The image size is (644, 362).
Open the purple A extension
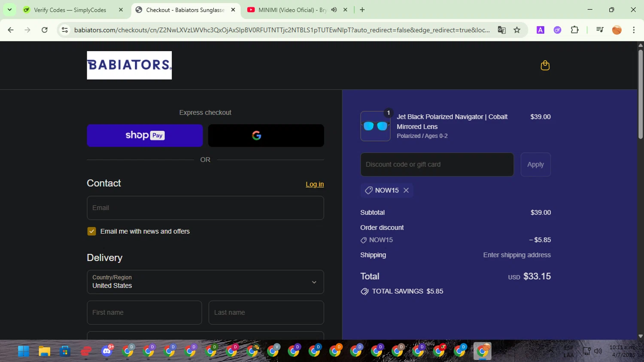point(541,30)
